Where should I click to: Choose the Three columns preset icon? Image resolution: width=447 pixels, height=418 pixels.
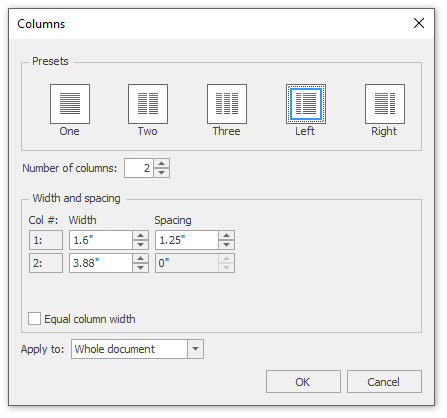click(x=227, y=104)
